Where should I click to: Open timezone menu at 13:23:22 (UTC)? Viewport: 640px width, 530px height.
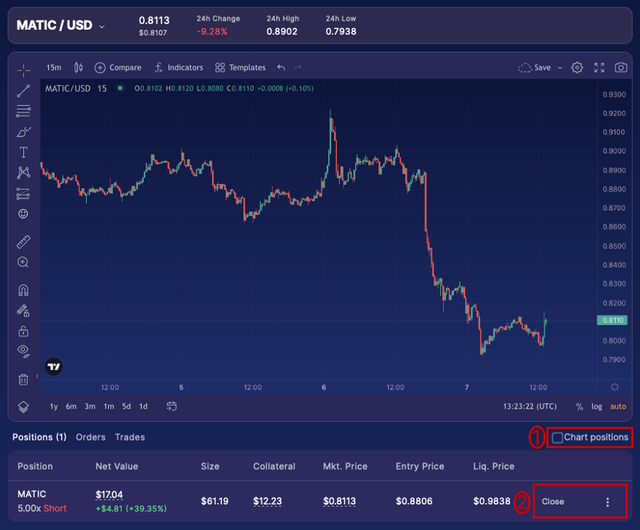click(x=529, y=406)
